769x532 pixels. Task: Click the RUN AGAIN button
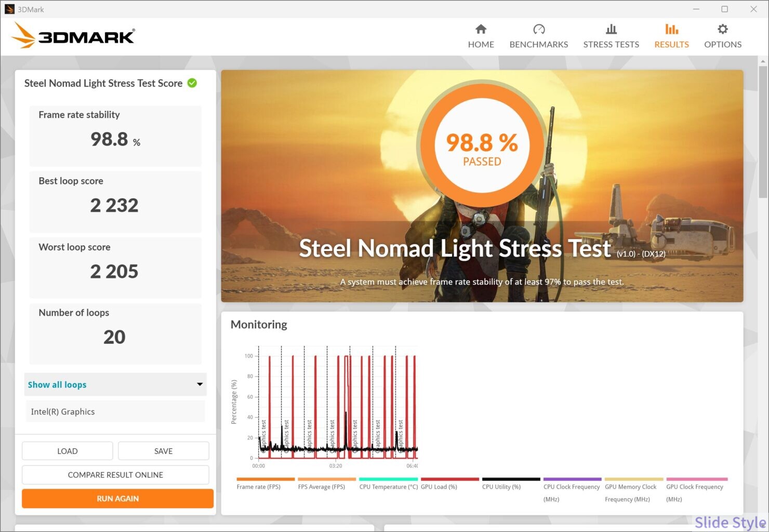(117, 498)
